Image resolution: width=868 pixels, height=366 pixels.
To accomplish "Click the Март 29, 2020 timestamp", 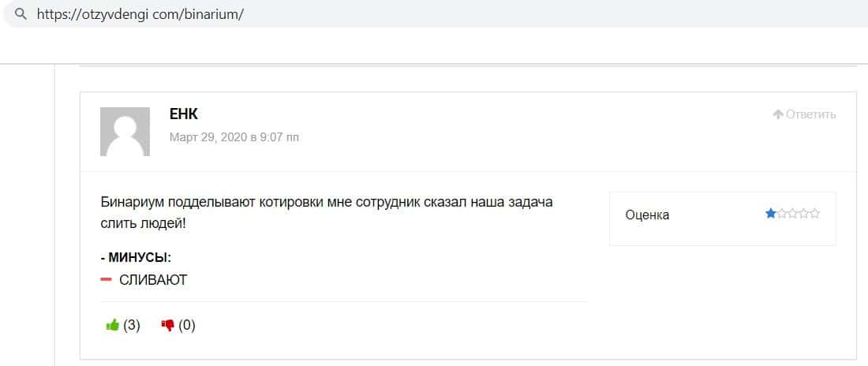I will (234, 137).
